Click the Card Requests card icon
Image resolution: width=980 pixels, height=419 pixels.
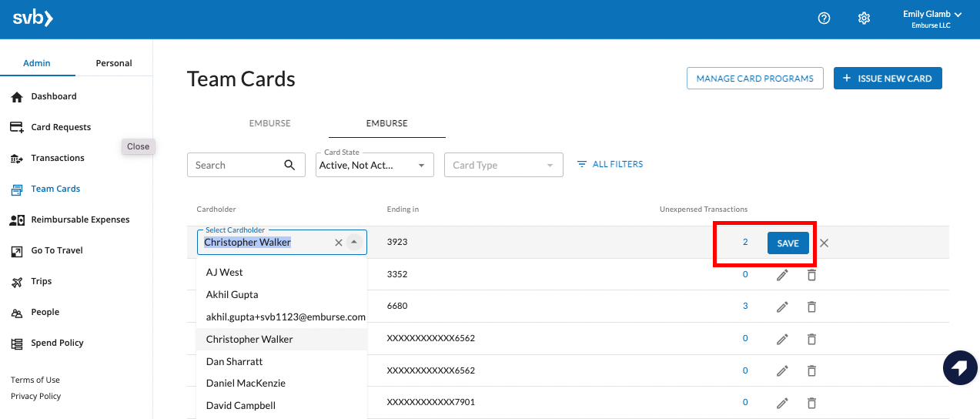tap(17, 127)
